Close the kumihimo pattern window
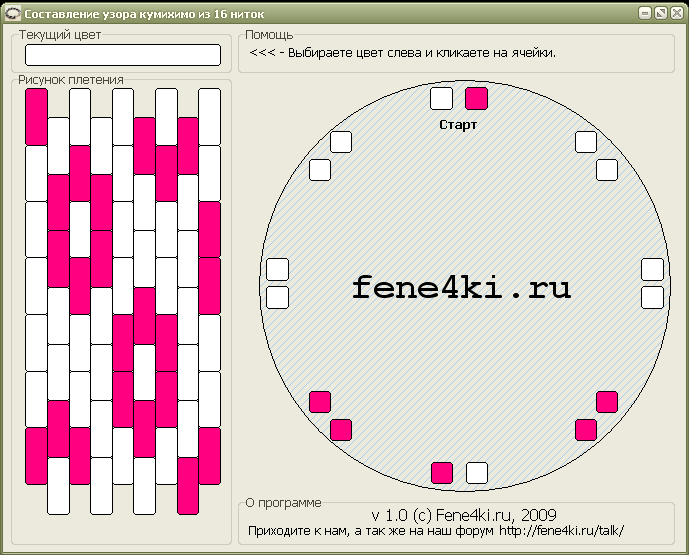The width and height of the screenshot is (689, 555). 676,13
